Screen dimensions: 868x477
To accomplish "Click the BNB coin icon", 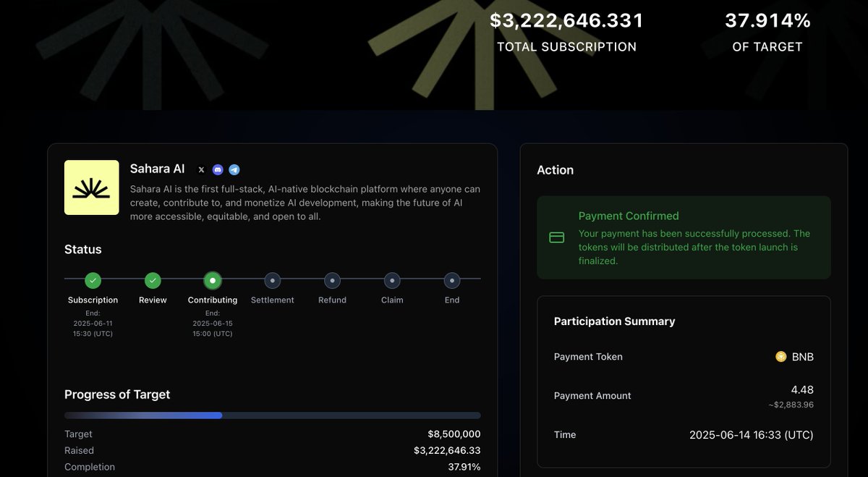I will click(x=781, y=356).
